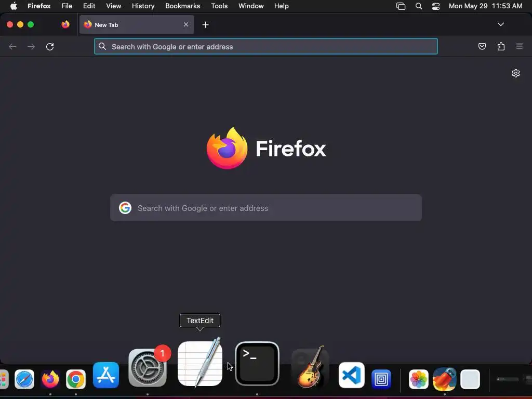Image resolution: width=532 pixels, height=399 pixels.
Task: Open Spotlight search in menu bar
Action: pyautogui.click(x=419, y=6)
